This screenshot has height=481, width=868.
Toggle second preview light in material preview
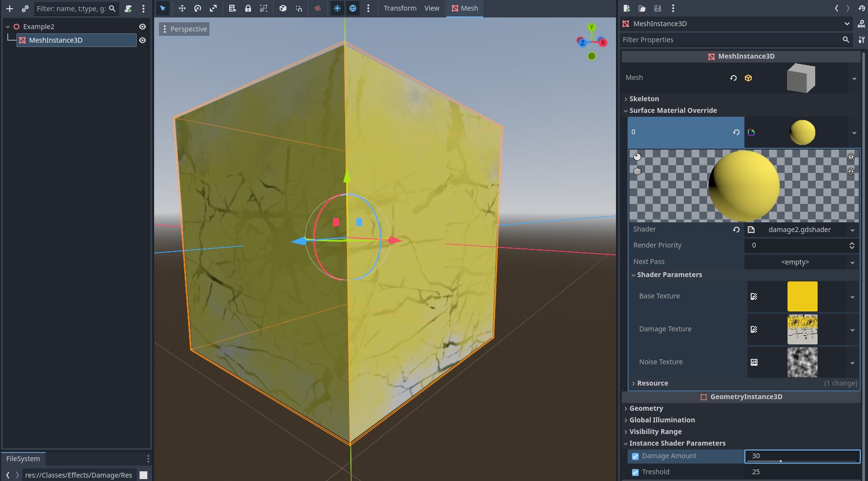click(x=851, y=171)
